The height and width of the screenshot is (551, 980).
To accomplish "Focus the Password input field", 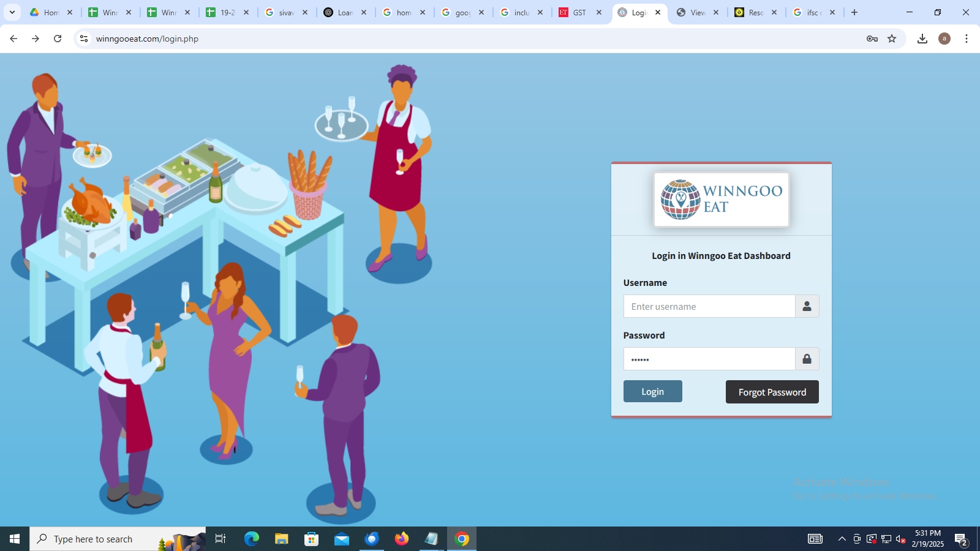I will coord(709,359).
